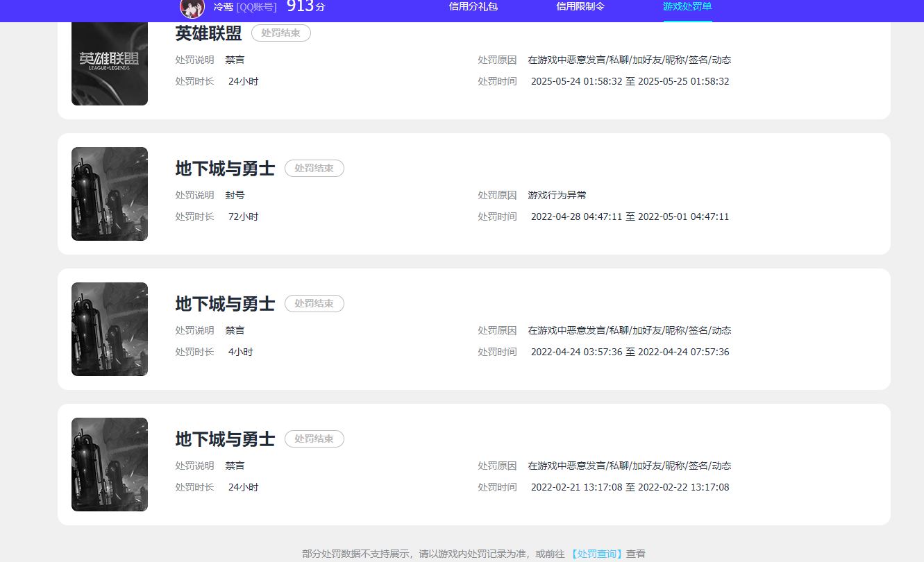Click the 处罚结束 badge on the 封号 record
Image resolution: width=924 pixels, height=562 pixels.
click(x=314, y=168)
